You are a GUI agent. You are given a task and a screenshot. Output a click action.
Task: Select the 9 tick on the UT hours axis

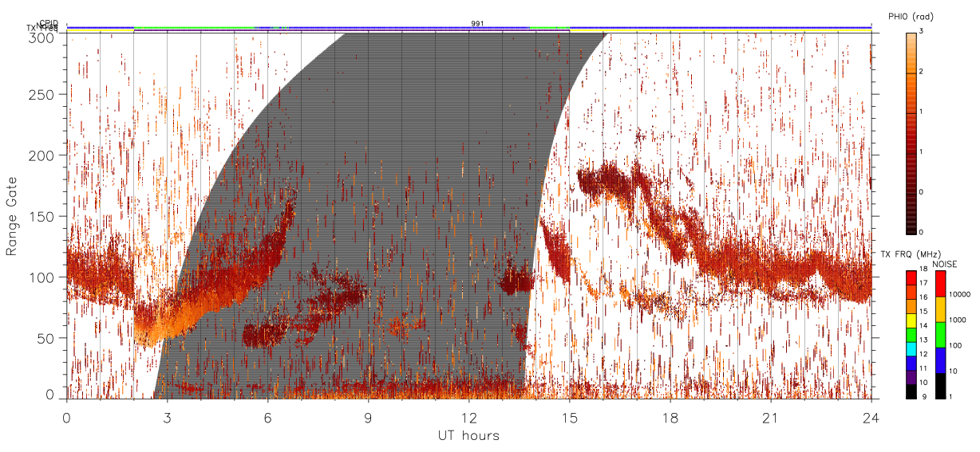368,417
